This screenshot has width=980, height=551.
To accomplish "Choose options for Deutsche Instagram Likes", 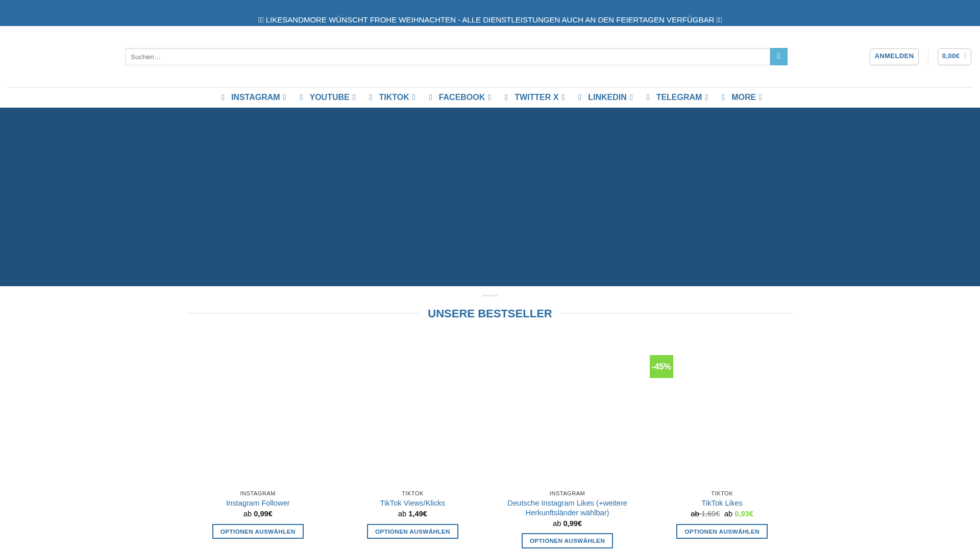I will (x=567, y=541).
